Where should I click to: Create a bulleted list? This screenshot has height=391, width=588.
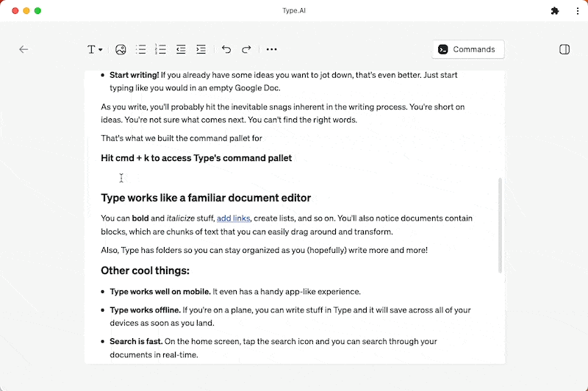[x=141, y=49]
